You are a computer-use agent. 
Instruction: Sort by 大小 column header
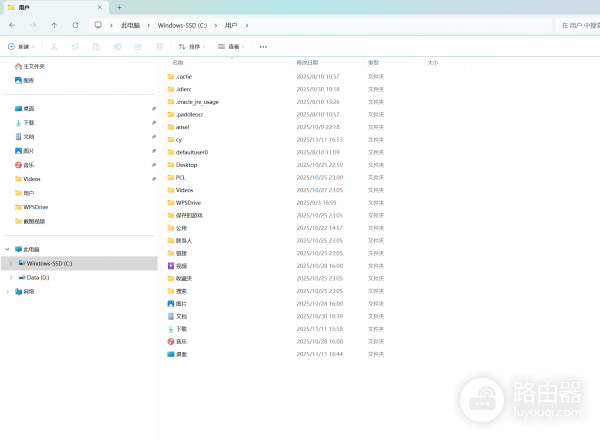[433, 62]
